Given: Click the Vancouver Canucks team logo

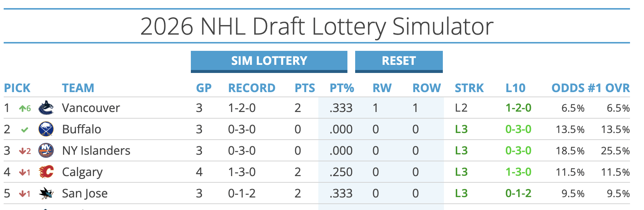Looking at the screenshot, I should pyautogui.click(x=46, y=108).
